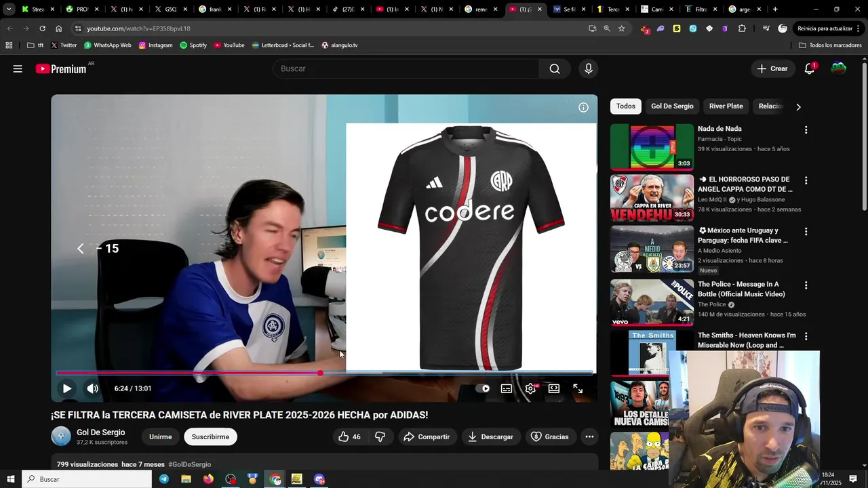Open WhatsApp Web bookmark

(x=107, y=45)
